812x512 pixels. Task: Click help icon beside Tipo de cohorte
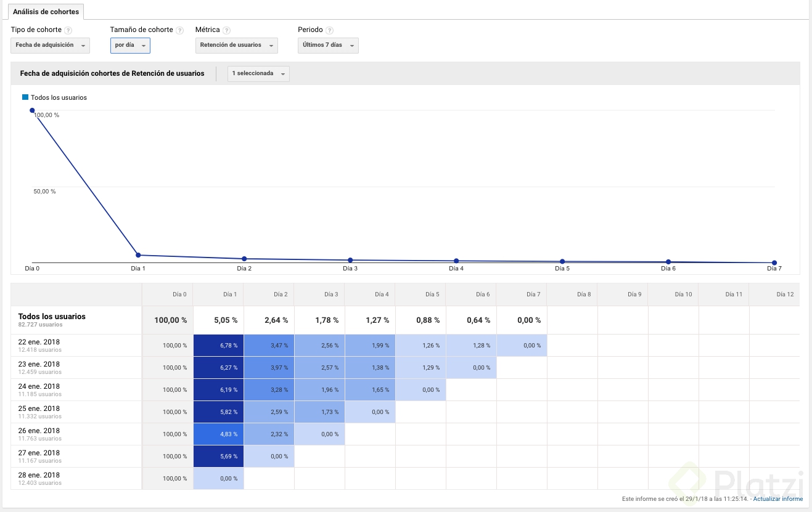click(68, 30)
